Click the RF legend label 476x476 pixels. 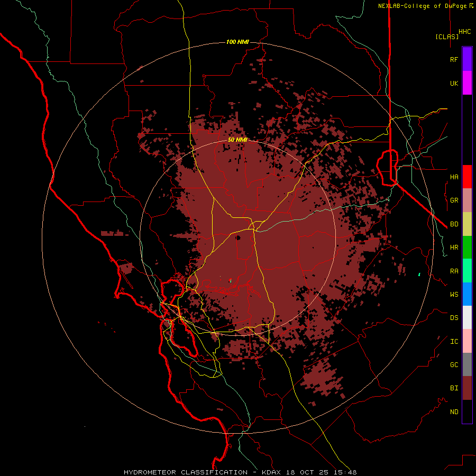pos(454,59)
